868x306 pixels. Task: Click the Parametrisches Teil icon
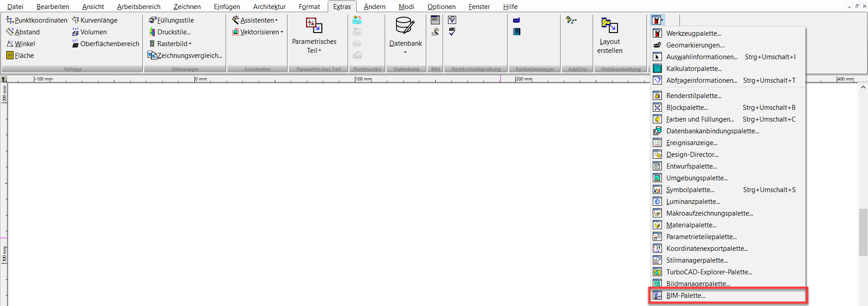tap(314, 26)
